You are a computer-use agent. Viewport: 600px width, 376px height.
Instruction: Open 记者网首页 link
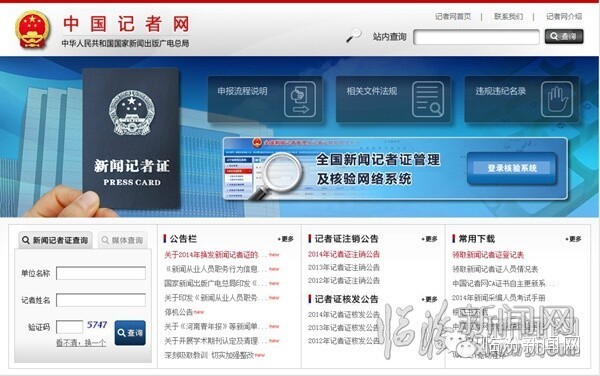(x=453, y=16)
